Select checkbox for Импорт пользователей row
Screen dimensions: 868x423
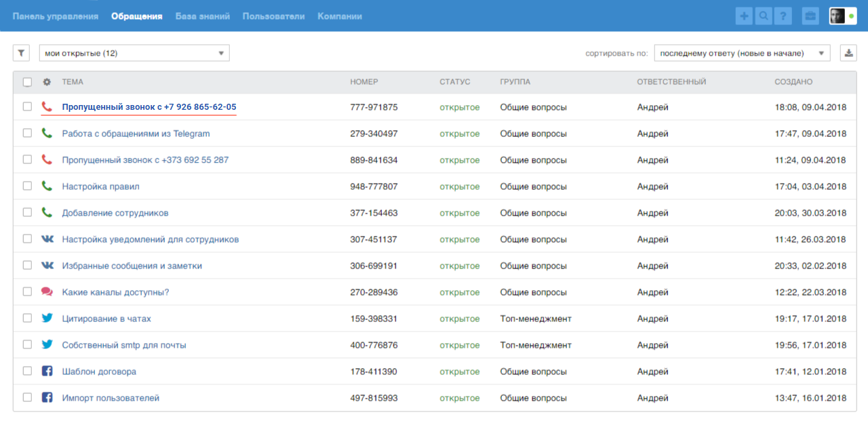click(x=27, y=397)
